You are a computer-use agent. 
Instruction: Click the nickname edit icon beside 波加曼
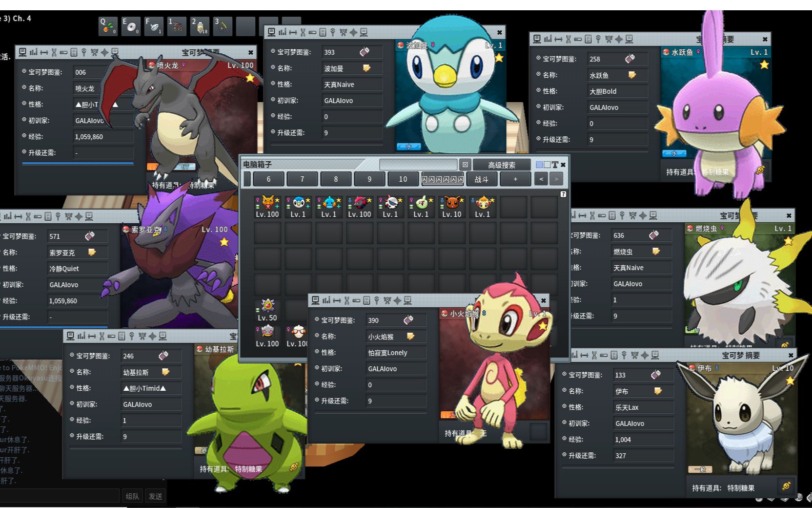tap(366, 68)
